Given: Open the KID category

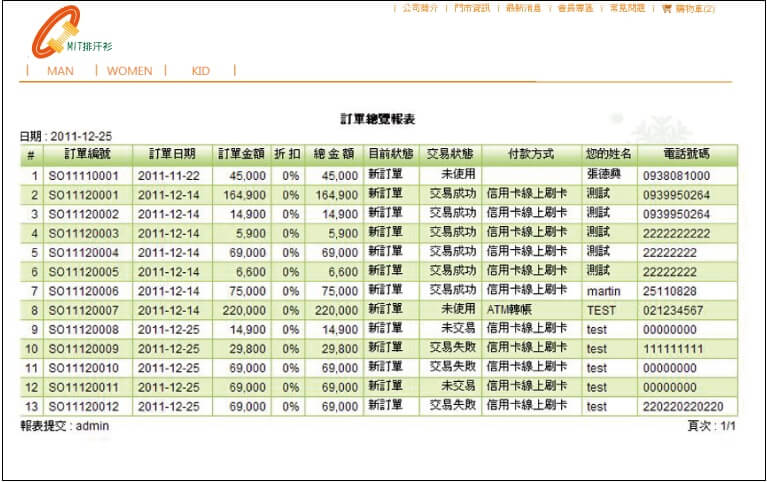Looking at the screenshot, I should [200, 71].
